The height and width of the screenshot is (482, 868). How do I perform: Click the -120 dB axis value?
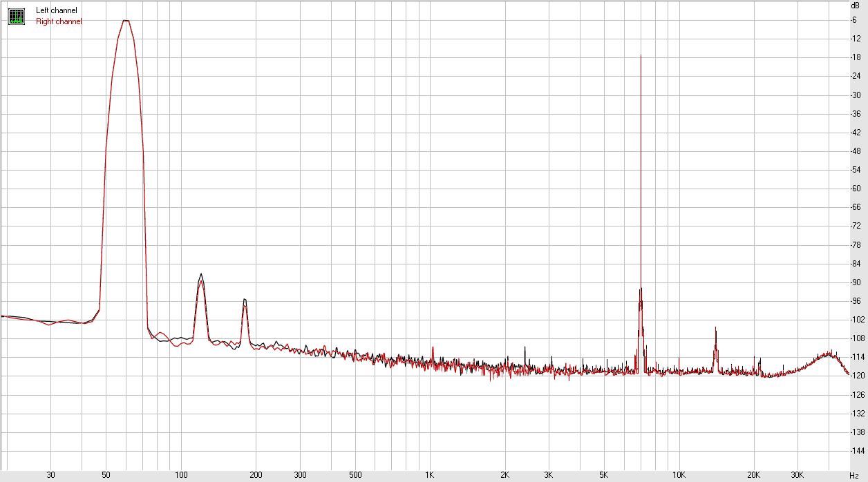(856, 376)
